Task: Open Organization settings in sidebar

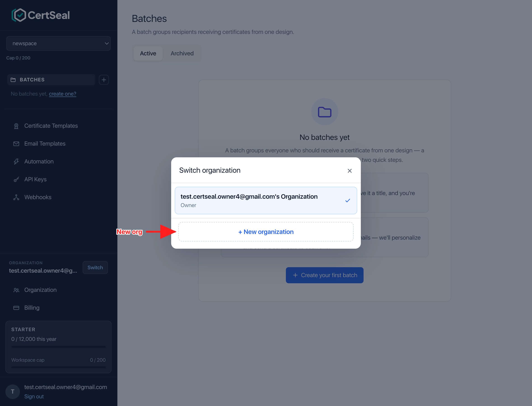Action: (40, 290)
